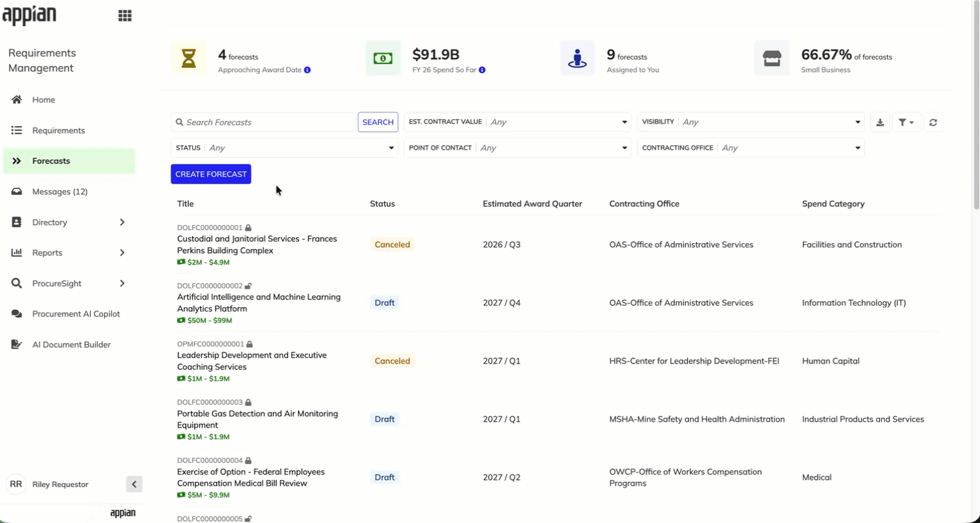Expand the ProcureSight menu chevron
The height and width of the screenshot is (523, 980).
[122, 283]
